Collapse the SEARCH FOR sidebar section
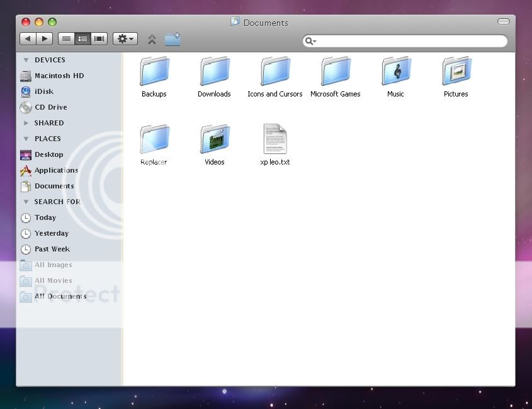Image resolution: width=532 pixels, height=409 pixels. [x=26, y=202]
